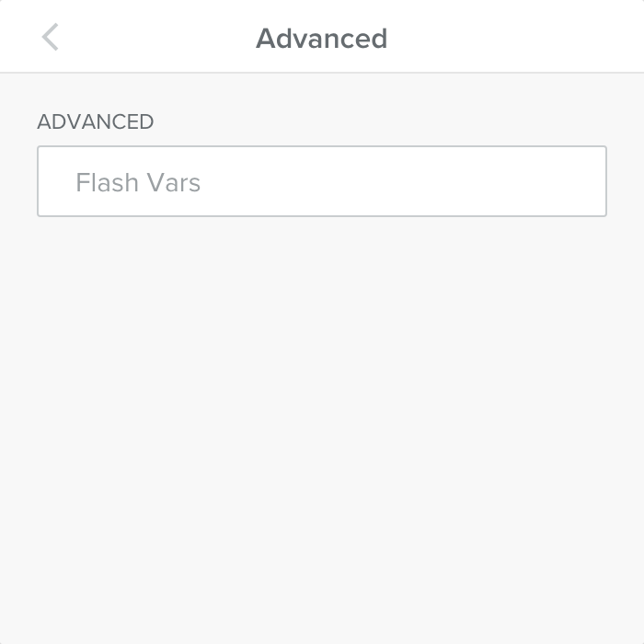Go back from the Advanced screen
Viewport: 644px width, 644px height.
pyautogui.click(x=51, y=38)
